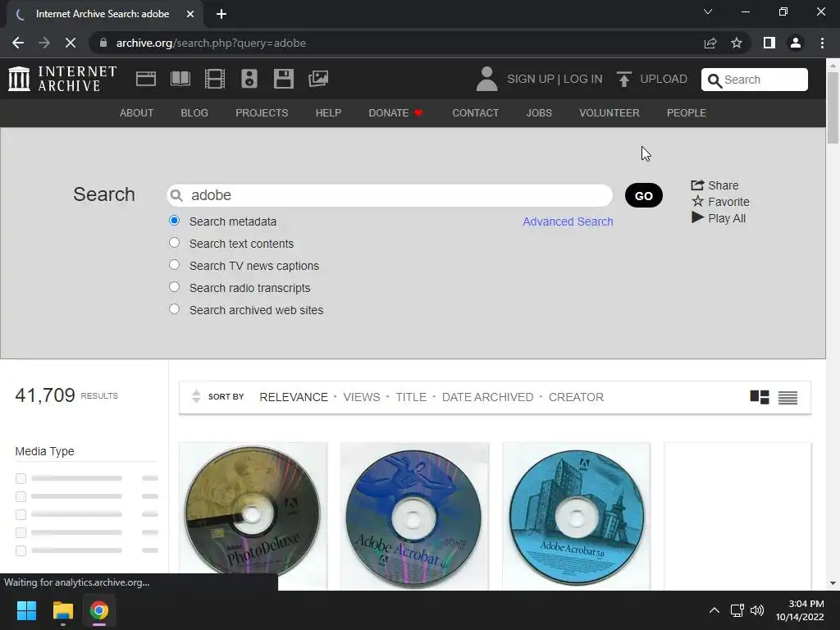The width and height of the screenshot is (840, 630).
Task: Open Advanced Search link
Action: 568,221
